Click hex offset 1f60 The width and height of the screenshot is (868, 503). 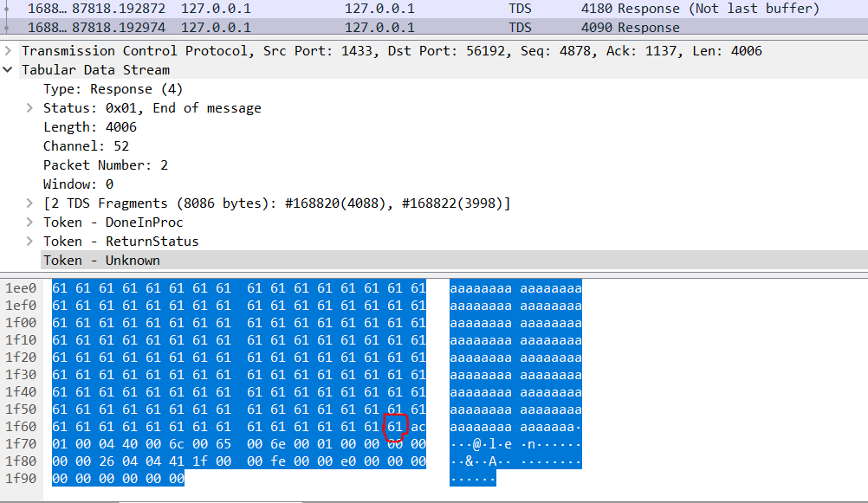tap(21, 427)
